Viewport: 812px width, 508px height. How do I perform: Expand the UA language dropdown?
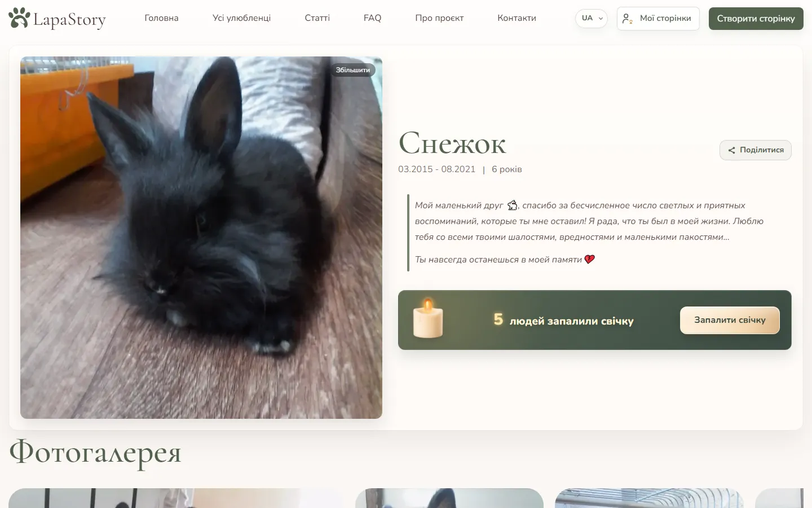click(592, 18)
